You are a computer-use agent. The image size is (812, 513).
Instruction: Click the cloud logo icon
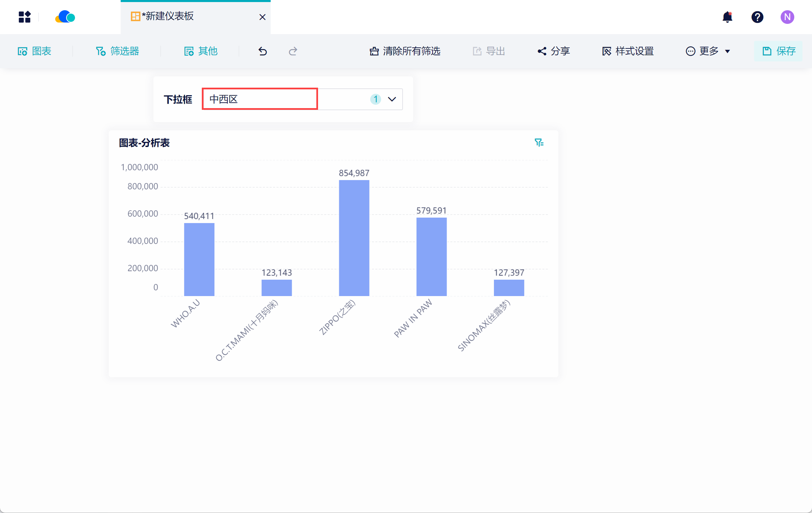pos(65,17)
